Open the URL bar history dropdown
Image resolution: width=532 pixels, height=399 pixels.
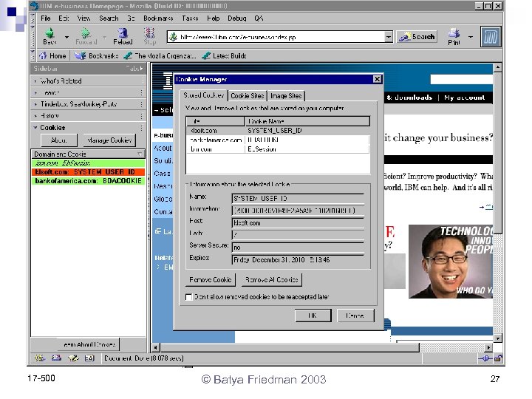pyautogui.click(x=389, y=37)
